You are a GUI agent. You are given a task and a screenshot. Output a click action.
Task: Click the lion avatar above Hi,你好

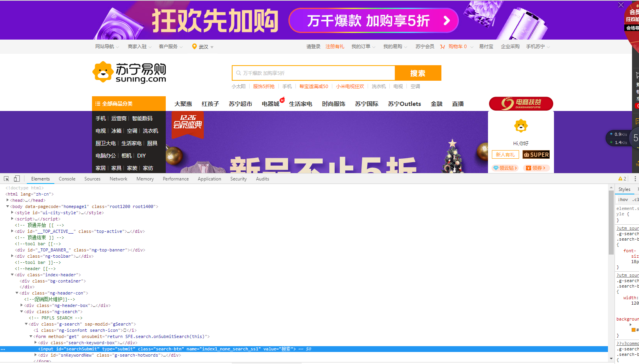pos(521,126)
